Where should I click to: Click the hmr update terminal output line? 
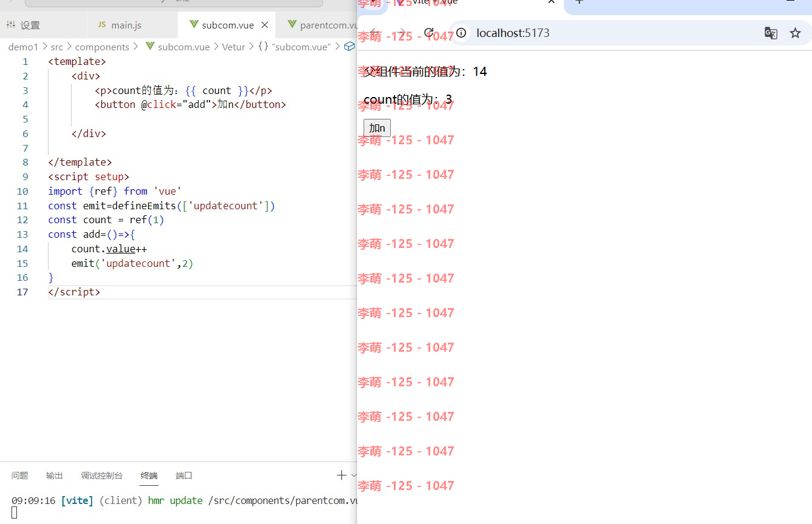(x=184, y=501)
